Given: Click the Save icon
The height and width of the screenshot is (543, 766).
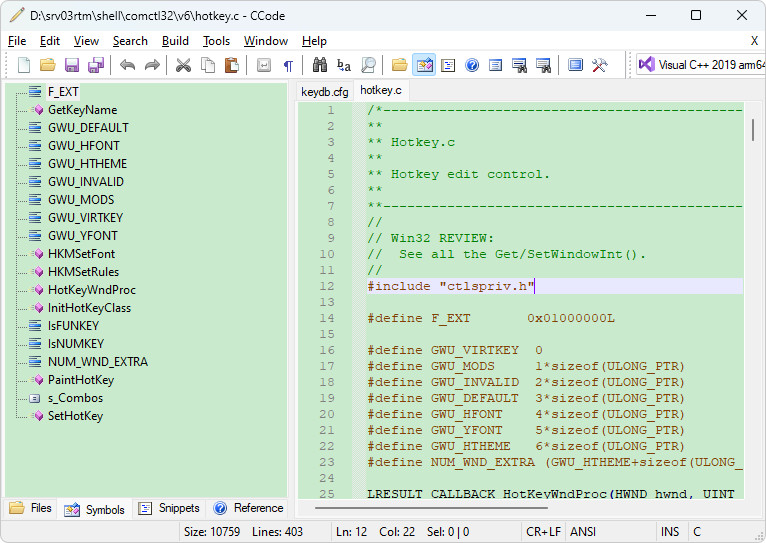Looking at the screenshot, I should 72,65.
